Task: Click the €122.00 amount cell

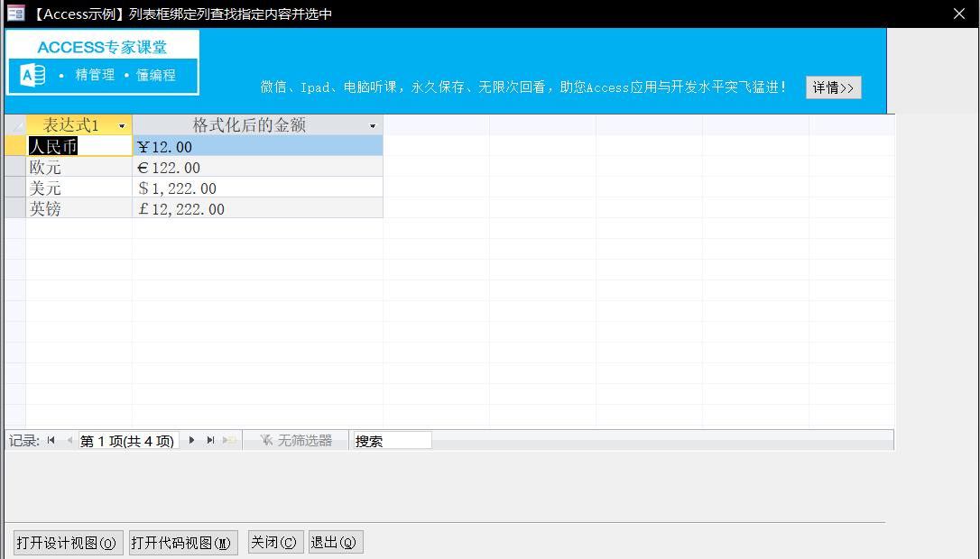Action: click(257, 167)
